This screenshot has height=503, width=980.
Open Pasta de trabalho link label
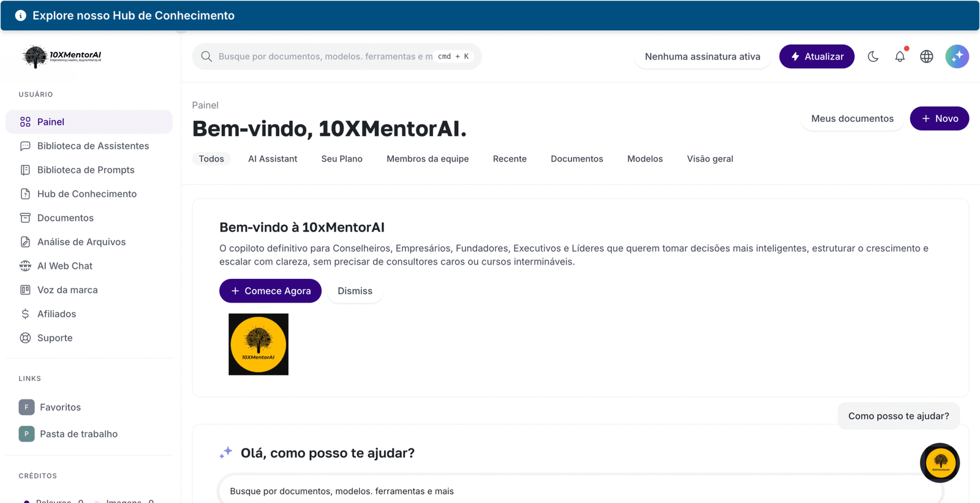tap(78, 434)
